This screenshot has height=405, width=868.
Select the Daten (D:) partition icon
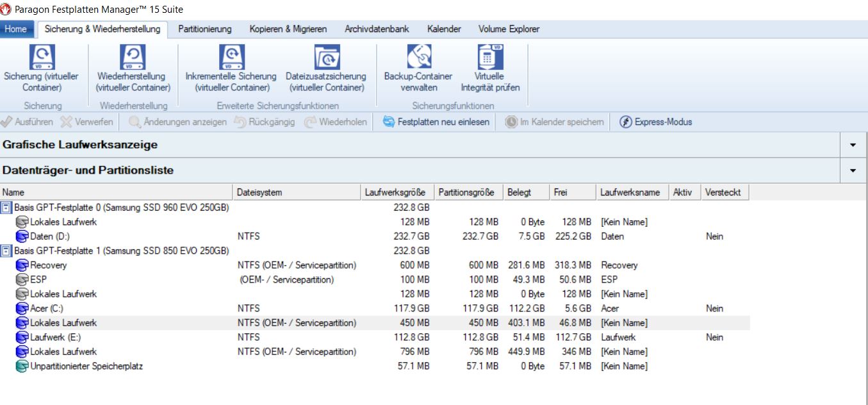click(22, 236)
